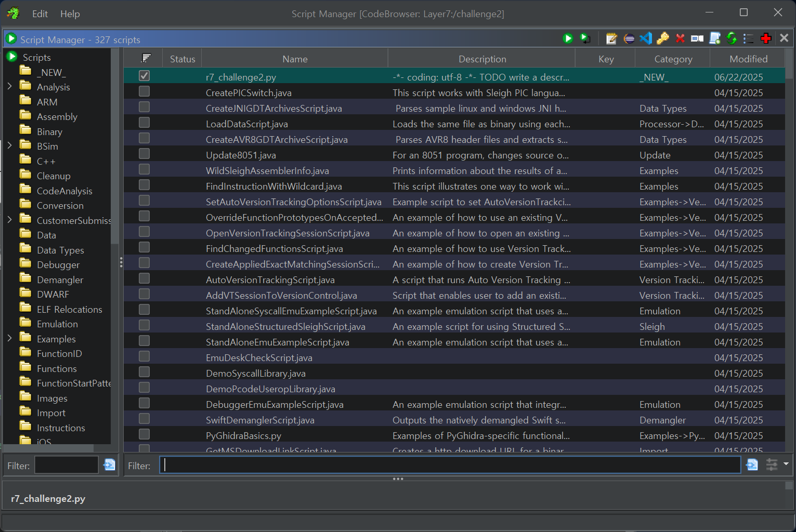Image resolution: width=796 pixels, height=532 pixels.
Task: Tick the PyGhidraBasics.py checkbox
Action: [145, 434]
